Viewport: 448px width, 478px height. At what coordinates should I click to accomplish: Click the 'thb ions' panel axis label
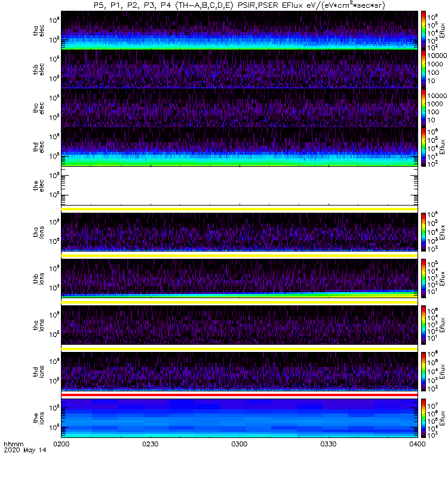38,278
